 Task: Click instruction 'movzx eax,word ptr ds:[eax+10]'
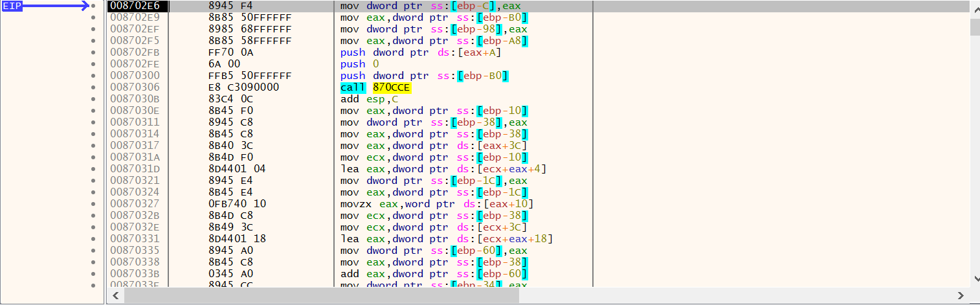437,204
